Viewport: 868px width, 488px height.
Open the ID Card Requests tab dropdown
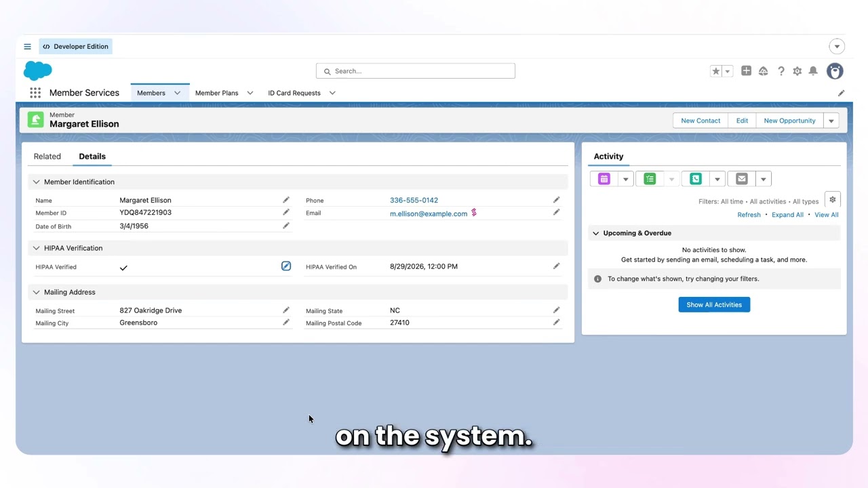tap(332, 93)
